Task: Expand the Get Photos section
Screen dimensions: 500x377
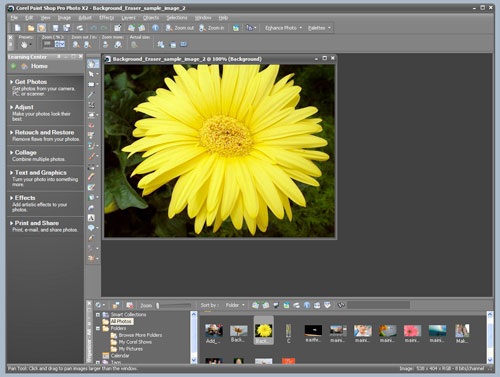Action: coord(31,82)
